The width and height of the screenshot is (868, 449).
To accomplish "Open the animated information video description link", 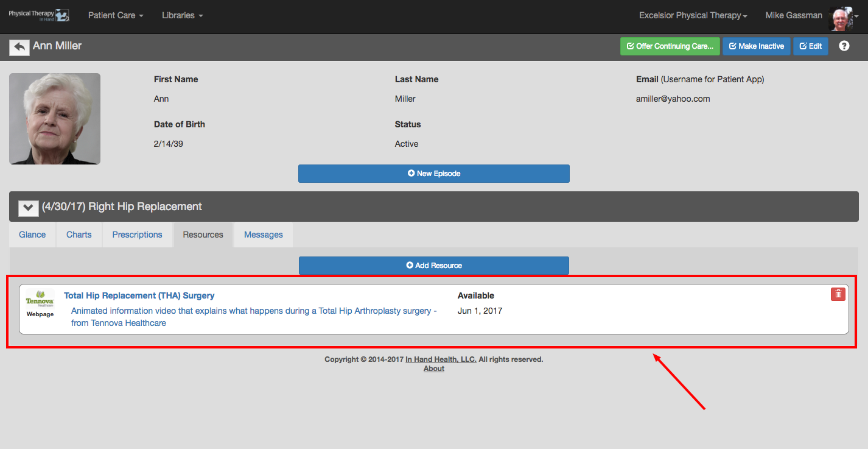I will [254, 317].
